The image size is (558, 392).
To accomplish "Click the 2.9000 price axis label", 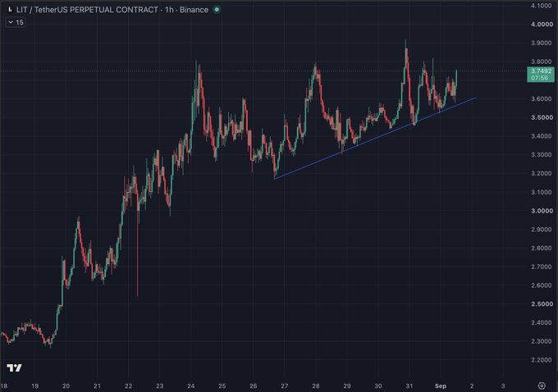I will [542, 230].
